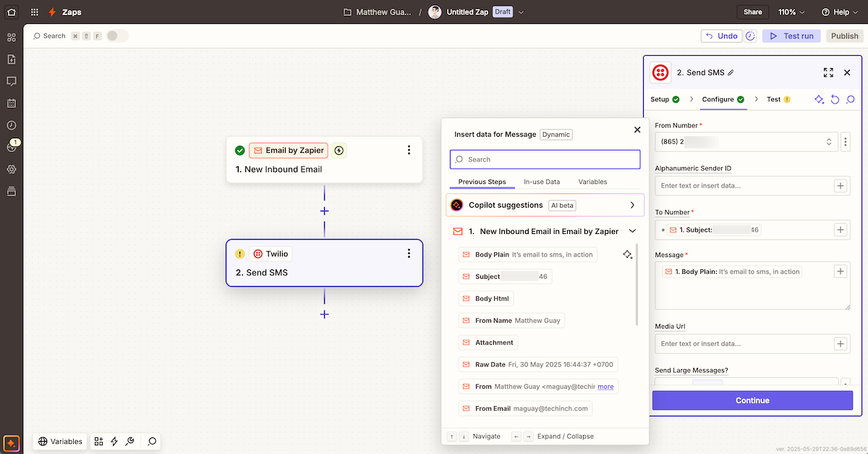This screenshot has width=868, height=454.
Task: Open the From Number dropdown
Action: [x=746, y=142]
